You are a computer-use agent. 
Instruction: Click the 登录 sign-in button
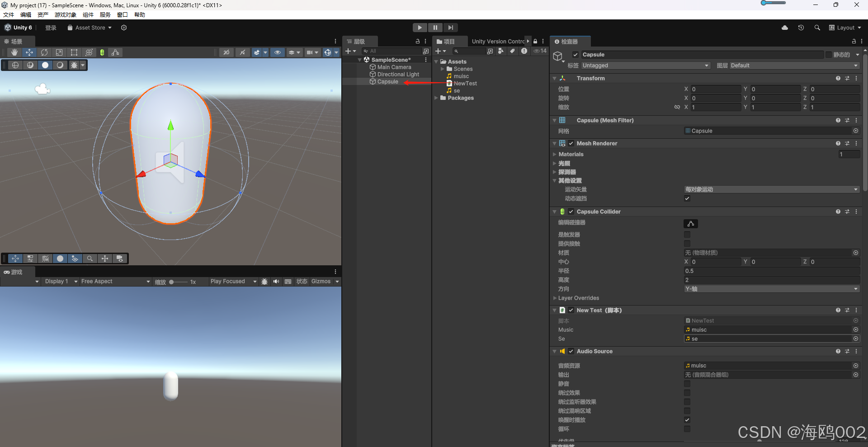point(51,28)
